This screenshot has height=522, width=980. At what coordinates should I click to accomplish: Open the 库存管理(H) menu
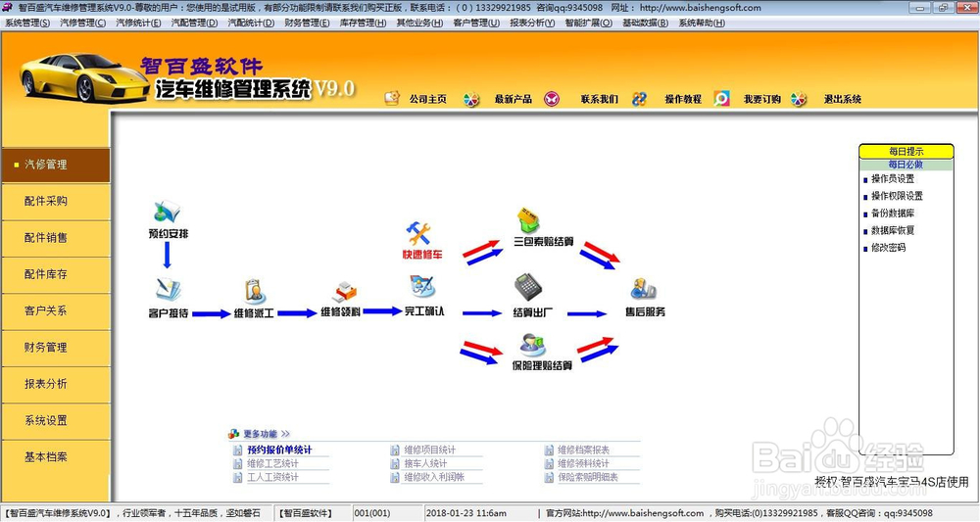point(364,23)
